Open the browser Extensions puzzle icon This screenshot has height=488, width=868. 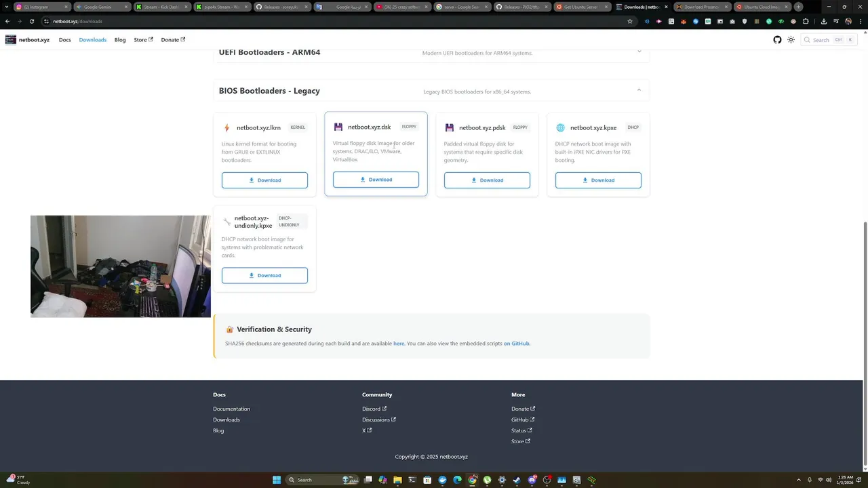806,21
